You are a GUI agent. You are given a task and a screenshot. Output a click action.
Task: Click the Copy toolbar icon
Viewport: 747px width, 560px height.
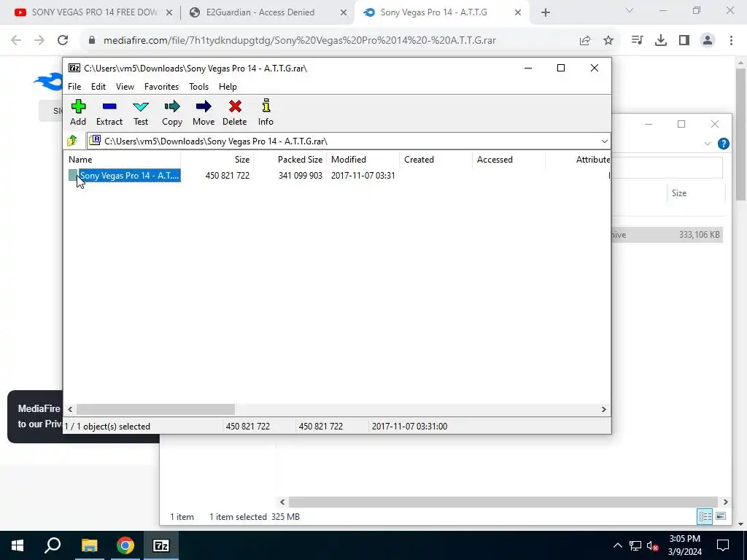click(172, 112)
